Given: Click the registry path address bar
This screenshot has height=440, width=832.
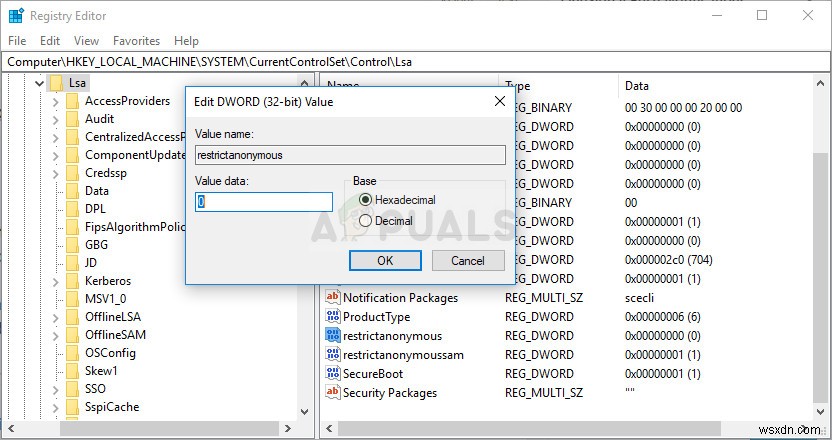Looking at the screenshot, I should (x=415, y=62).
